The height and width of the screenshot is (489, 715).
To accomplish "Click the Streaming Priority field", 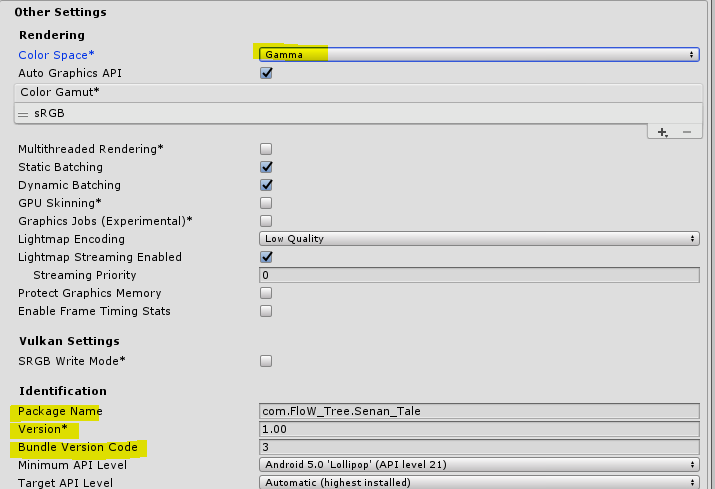I will pos(479,275).
